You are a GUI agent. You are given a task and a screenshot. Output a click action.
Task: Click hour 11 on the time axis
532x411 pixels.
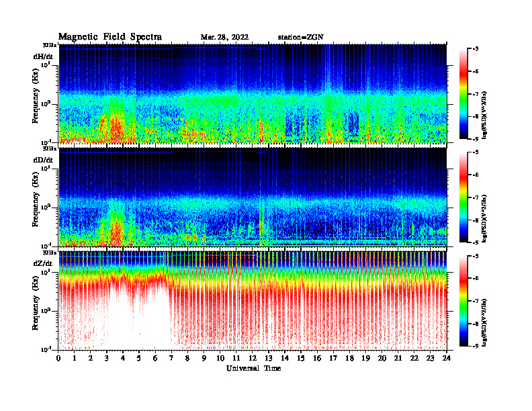click(236, 359)
